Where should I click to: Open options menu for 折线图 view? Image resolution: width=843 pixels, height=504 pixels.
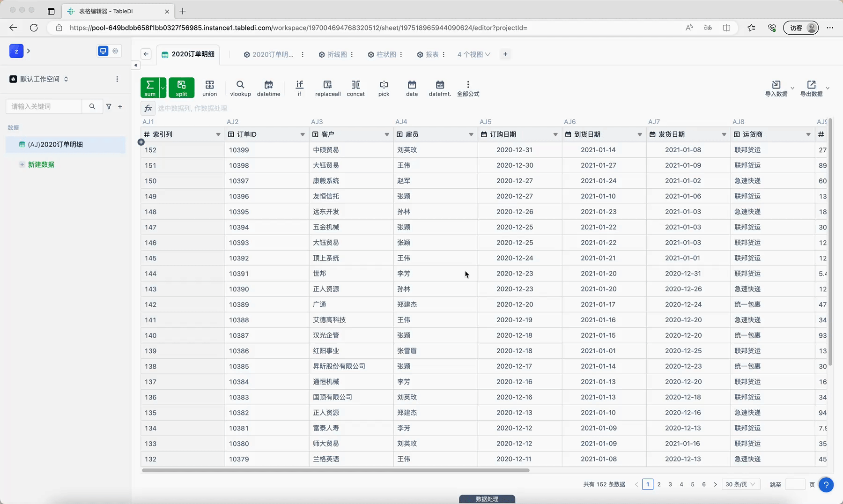pos(352,54)
